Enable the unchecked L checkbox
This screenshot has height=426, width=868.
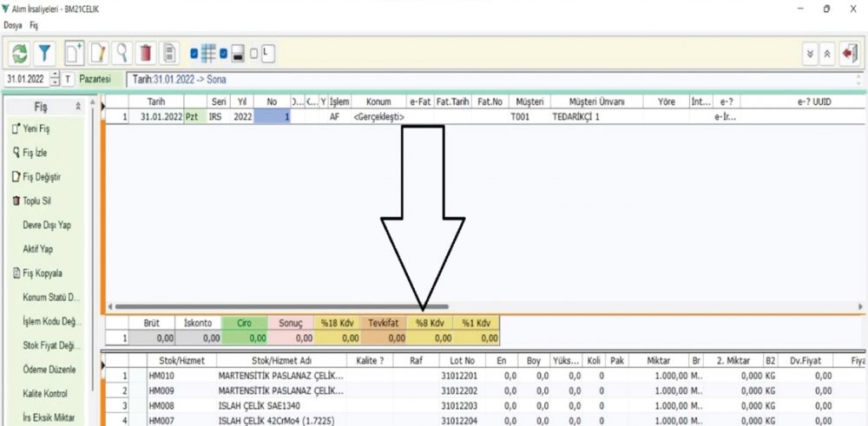pyautogui.click(x=254, y=54)
